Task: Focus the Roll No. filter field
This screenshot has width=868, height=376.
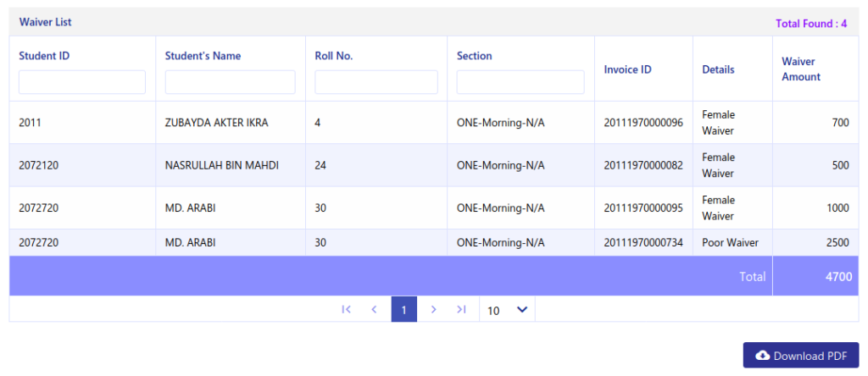Action: (376, 82)
